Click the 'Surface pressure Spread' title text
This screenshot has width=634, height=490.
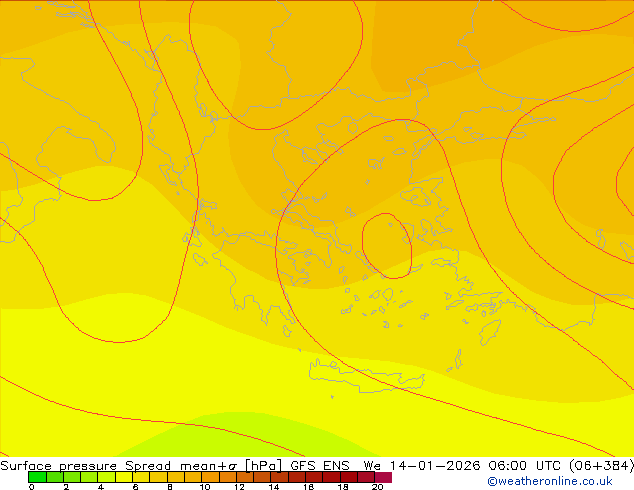coord(86,466)
